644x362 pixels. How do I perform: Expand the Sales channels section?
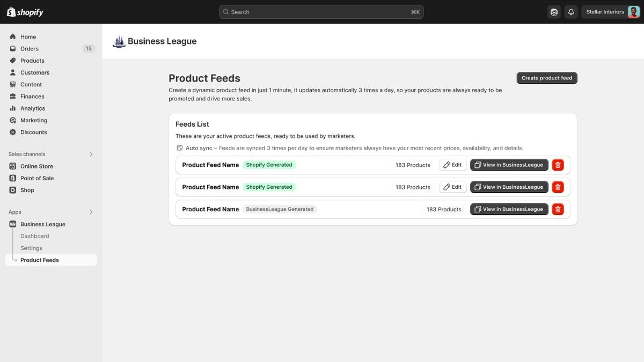tap(91, 154)
